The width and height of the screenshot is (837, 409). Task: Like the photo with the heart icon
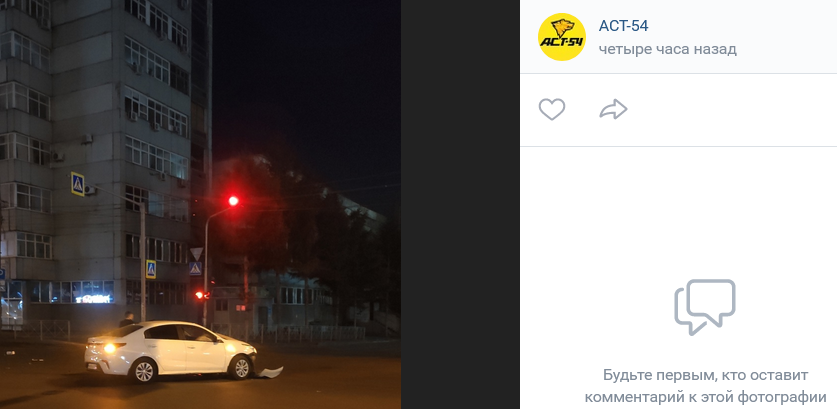[551, 109]
